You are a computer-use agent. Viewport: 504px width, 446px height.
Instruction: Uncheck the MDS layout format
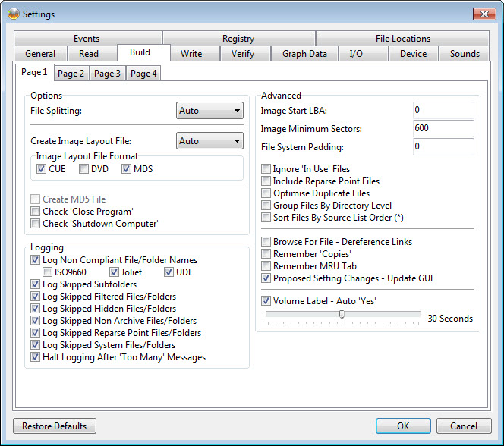[126, 168]
